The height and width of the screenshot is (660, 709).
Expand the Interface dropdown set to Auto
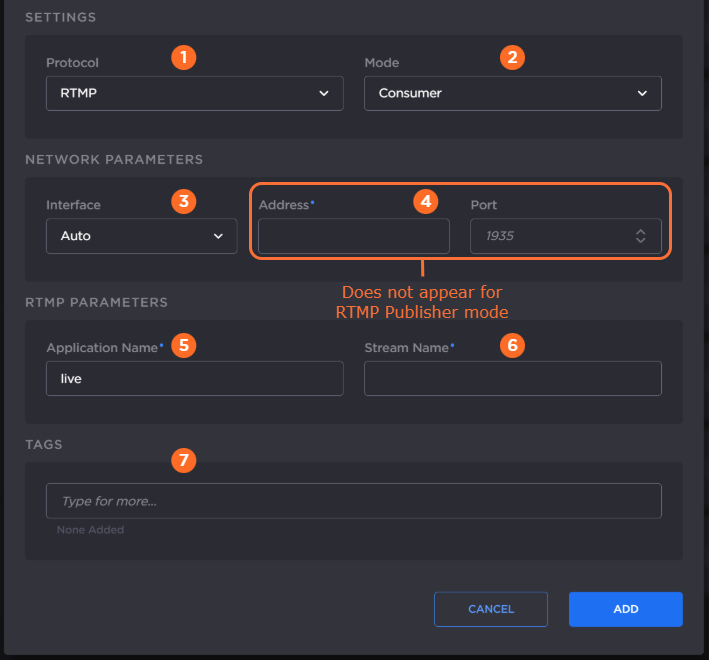tap(141, 236)
